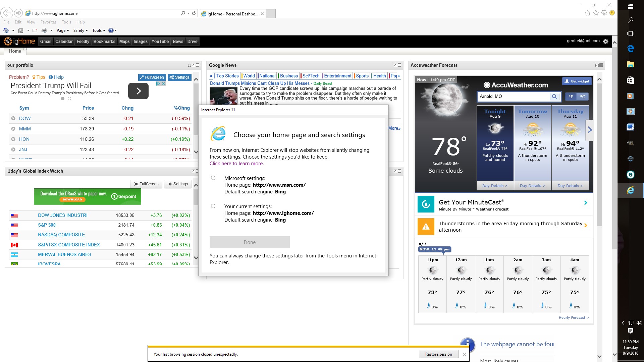Click the Arnold, MO location input field
Image resolution: width=644 pixels, height=362 pixels.
tap(514, 97)
